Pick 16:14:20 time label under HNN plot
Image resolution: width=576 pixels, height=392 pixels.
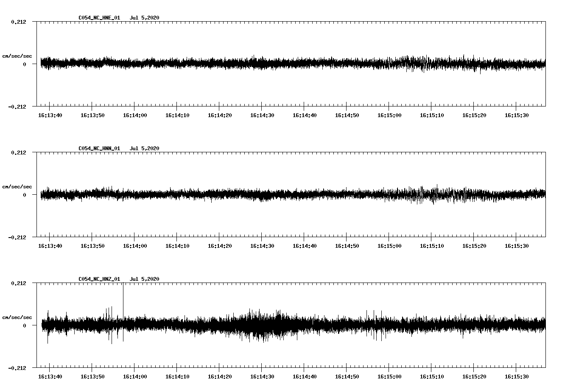pyautogui.click(x=220, y=246)
